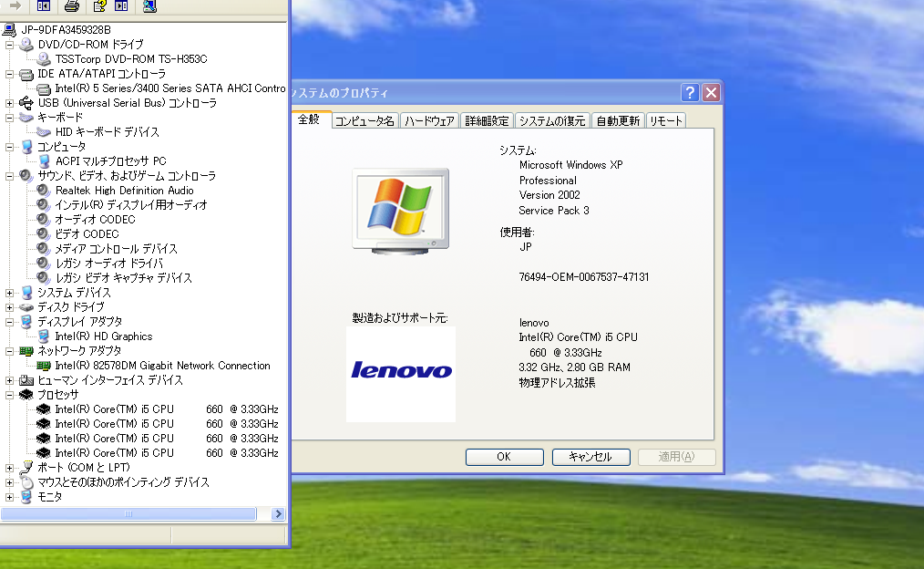Click the 82578DM Gigabit Network card icon

[x=44, y=366]
